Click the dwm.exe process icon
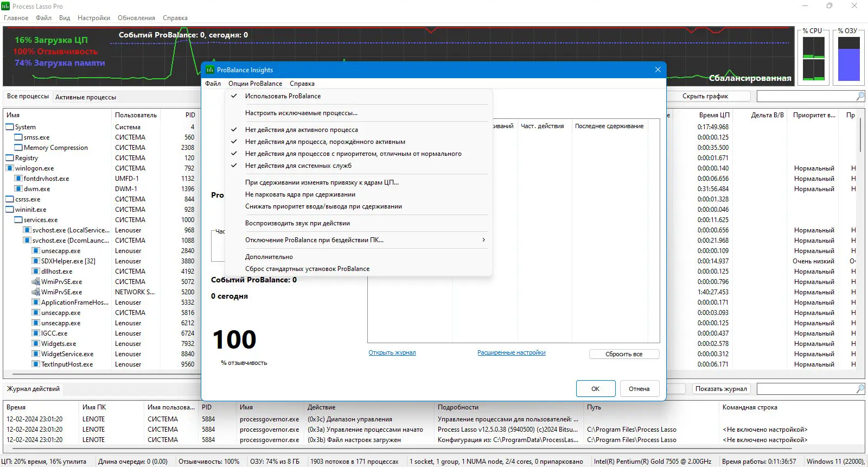Screen dimensions: 868x467 click(x=18, y=189)
